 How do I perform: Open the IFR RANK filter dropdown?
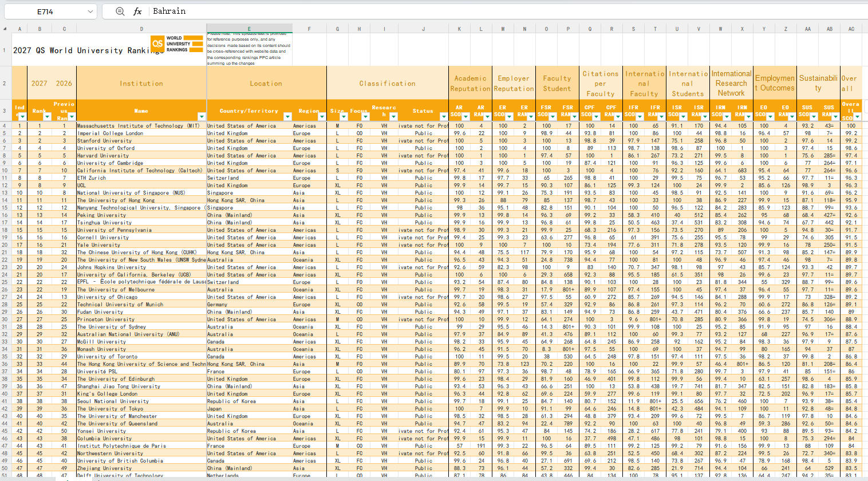pyautogui.click(x=661, y=117)
